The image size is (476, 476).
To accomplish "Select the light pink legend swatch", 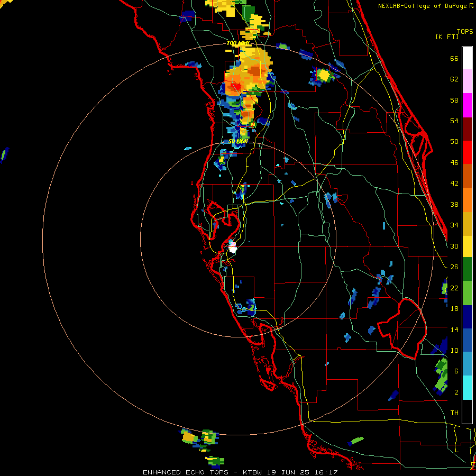I will [x=467, y=81].
